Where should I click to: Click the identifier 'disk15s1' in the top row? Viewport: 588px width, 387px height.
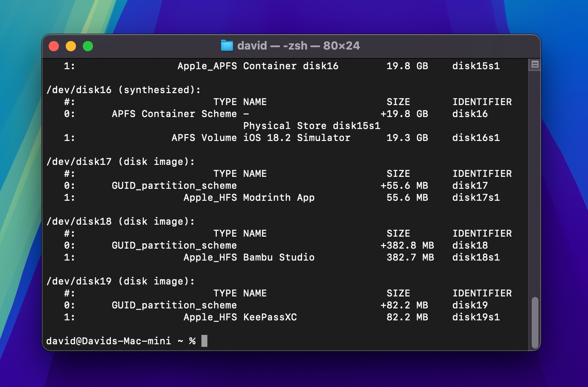point(476,66)
